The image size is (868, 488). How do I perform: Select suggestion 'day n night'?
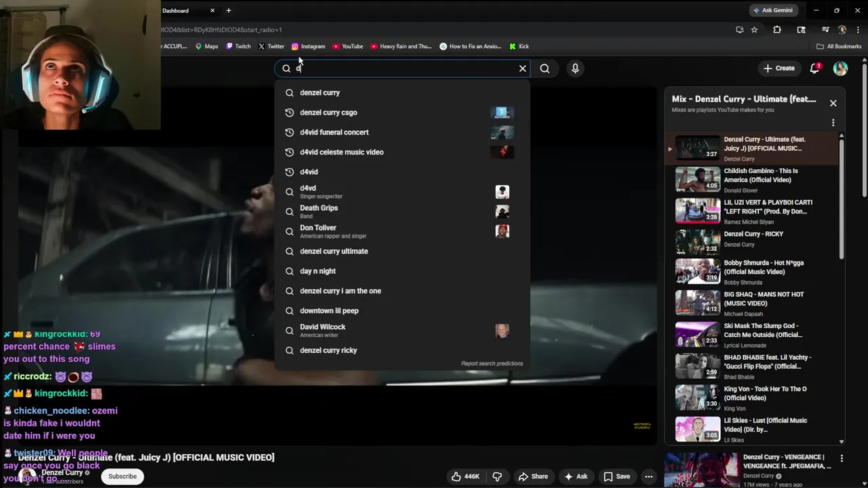[x=401, y=271]
